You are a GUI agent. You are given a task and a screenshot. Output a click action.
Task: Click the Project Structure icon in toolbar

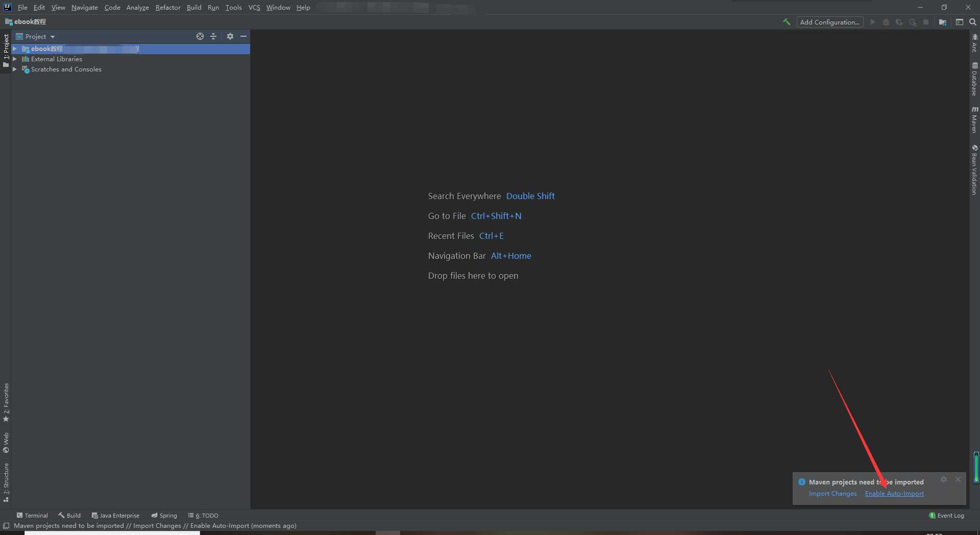coord(943,22)
